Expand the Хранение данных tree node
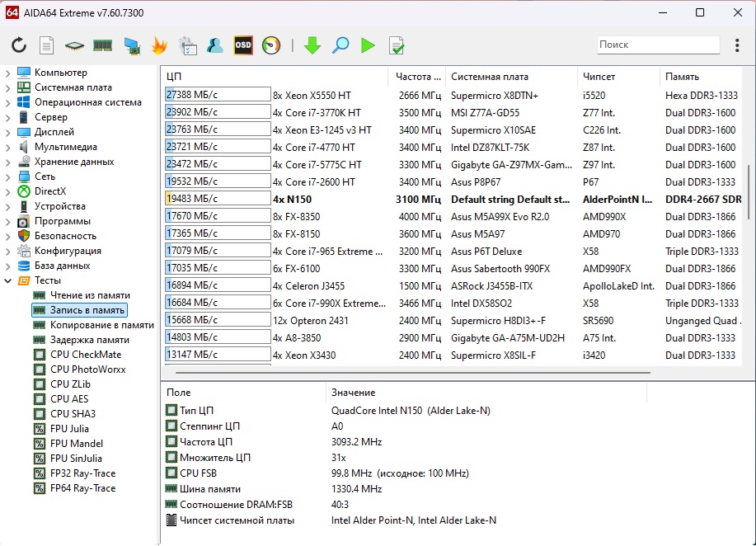Image resolution: width=756 pixels, height=546 pixels. [x=7, y=162]
